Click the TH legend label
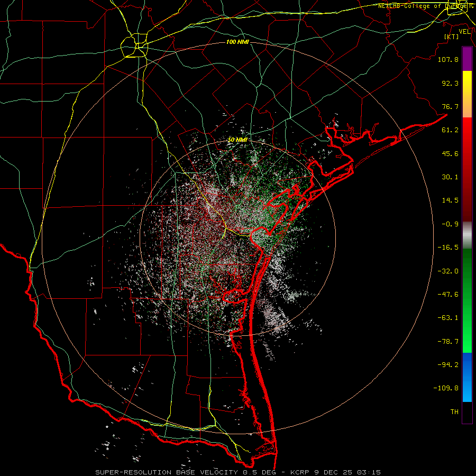Viewport: 476px width, 476px height. [x=454, y=412]
